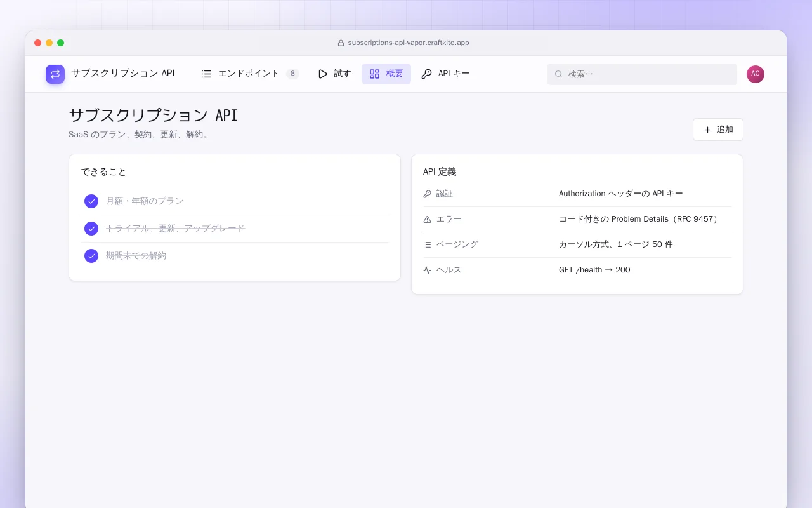
Task: Click the play triangle icon beside 試す
Action: pyautogui.click(x=323, y=74)
